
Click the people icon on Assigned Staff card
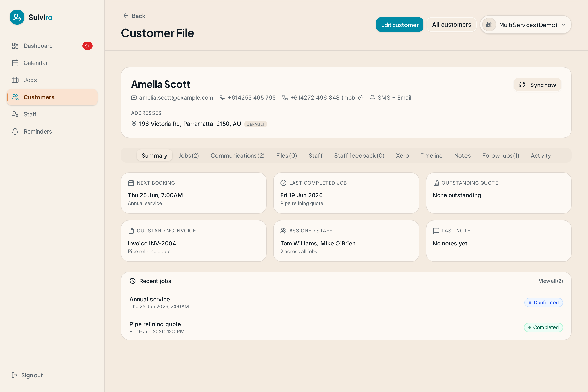click(283, 231)
